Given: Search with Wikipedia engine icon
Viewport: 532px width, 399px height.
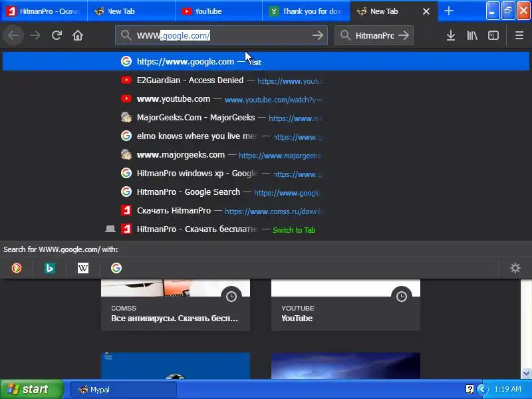Looking at the screenshot, I should click(x=83, y=268).
